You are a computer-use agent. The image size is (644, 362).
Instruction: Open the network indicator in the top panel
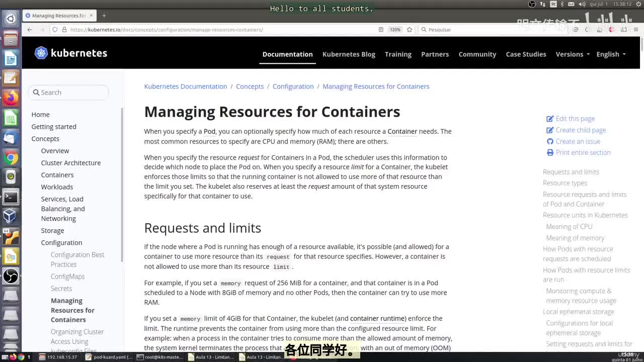542,4
